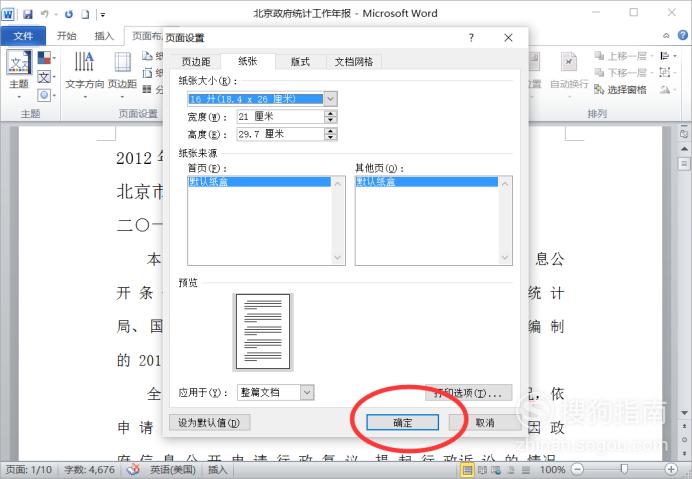Click language 英语(美国) in status bar

point(173,470)
